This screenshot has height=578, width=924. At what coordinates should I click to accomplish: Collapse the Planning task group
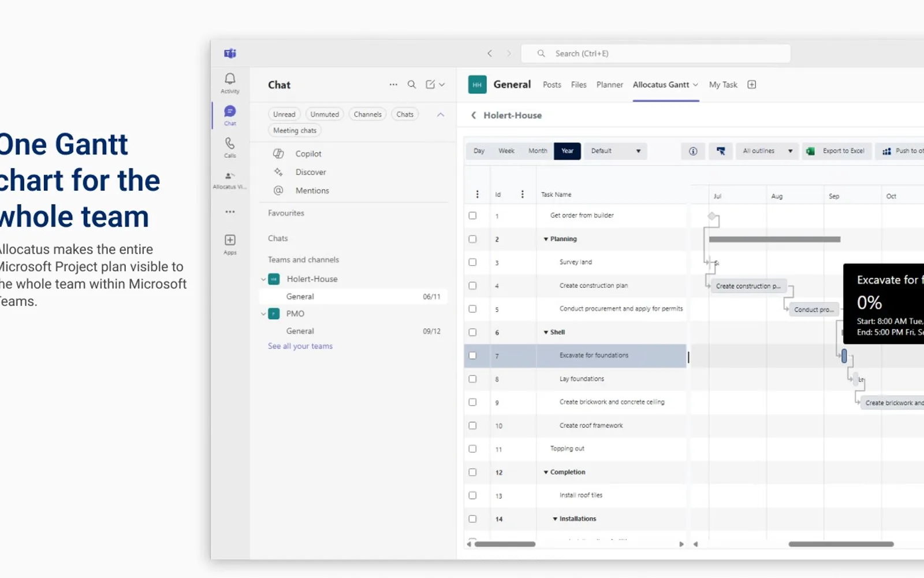tap(546, 239)
